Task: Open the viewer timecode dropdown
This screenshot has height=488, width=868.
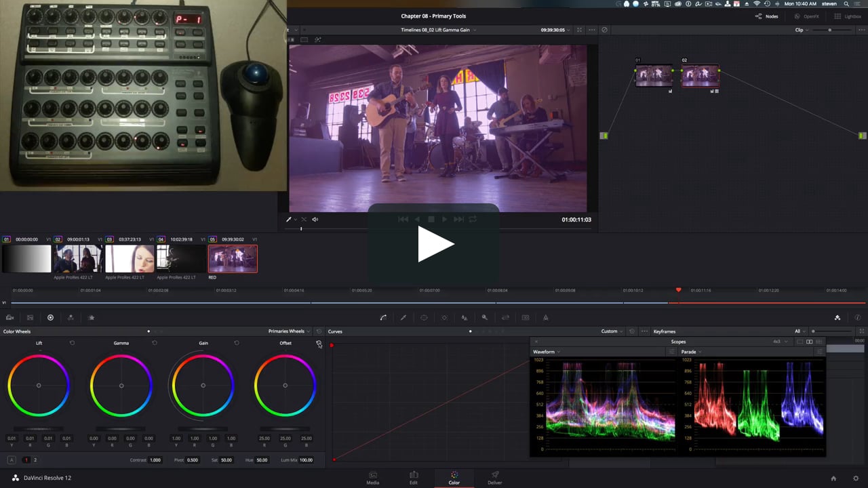Action: click(556, 30)
